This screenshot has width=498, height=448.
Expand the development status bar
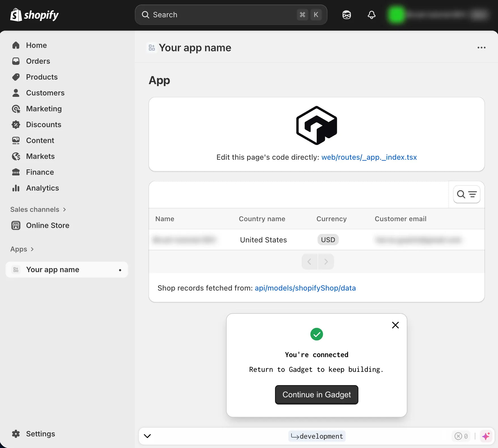coord(147,436)
